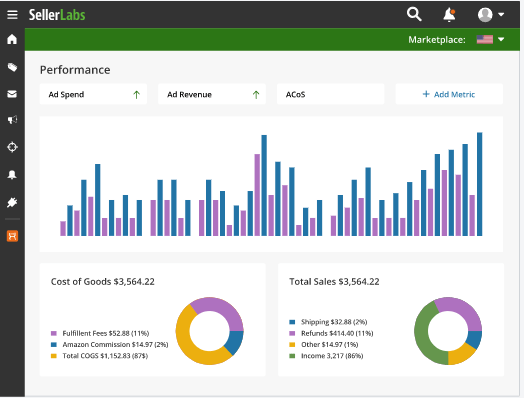
Task: Open search with the magnifier icon
Action: [x=414, y=14]
